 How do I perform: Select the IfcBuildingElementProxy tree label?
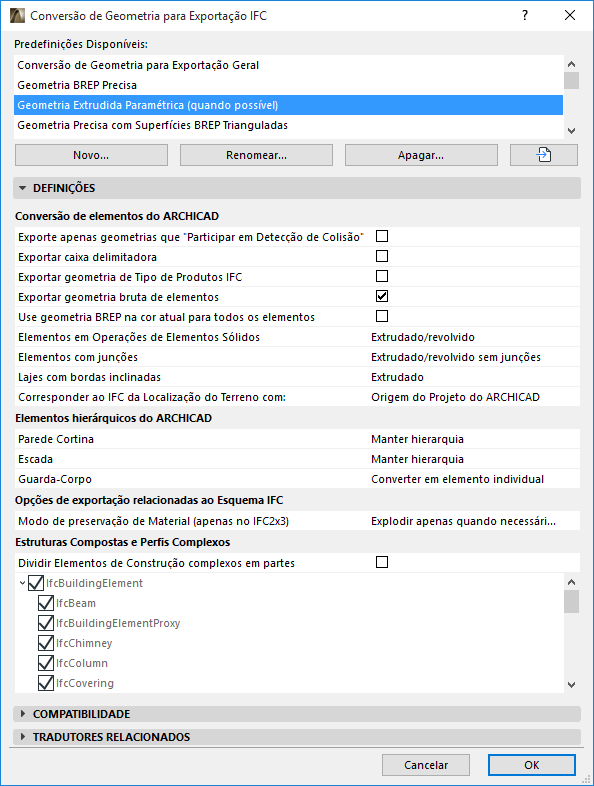coord(118,623)
